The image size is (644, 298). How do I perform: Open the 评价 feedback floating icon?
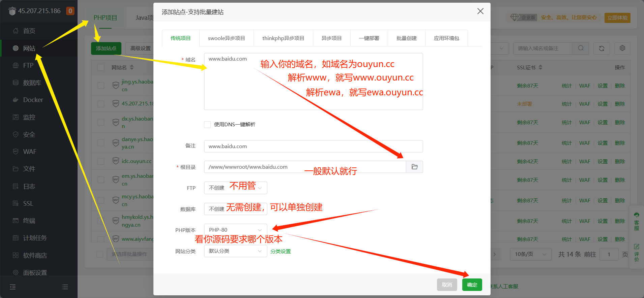637,253
